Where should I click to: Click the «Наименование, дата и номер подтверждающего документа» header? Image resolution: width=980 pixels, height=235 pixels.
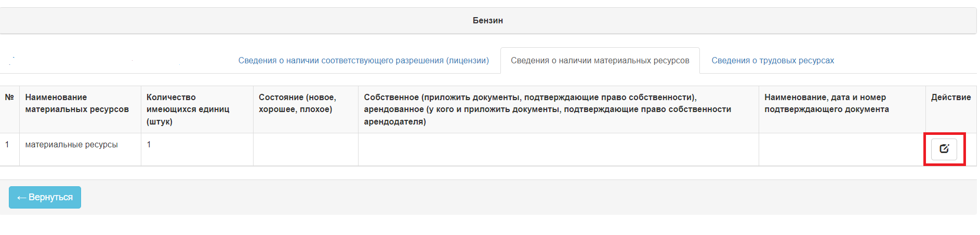826,103
